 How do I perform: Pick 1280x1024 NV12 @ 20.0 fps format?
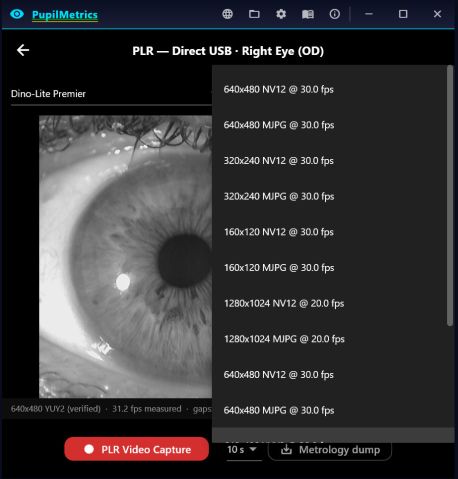click(x=333, y=303)
